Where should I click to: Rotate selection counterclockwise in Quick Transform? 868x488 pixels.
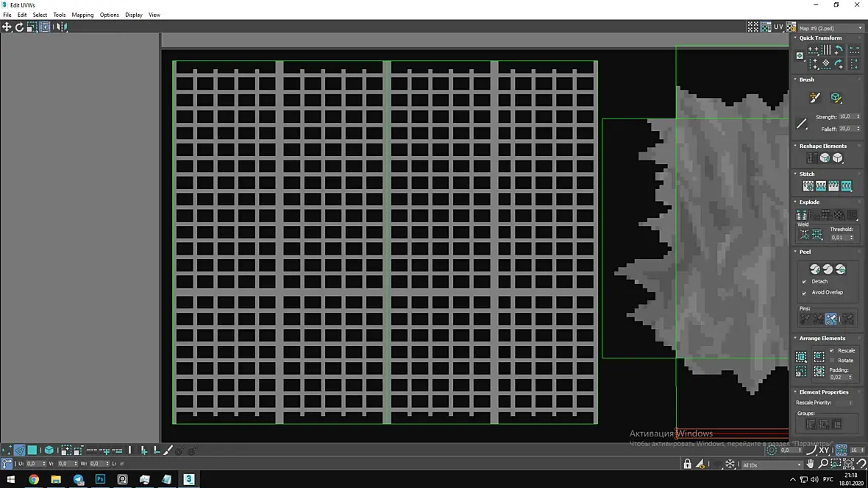pyautogui.click(x=839, y=50)
